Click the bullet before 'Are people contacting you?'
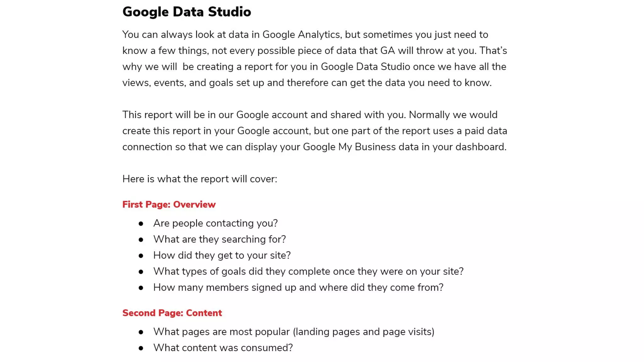This screenshot has height=362, width=644. click(x=141, y=224)
